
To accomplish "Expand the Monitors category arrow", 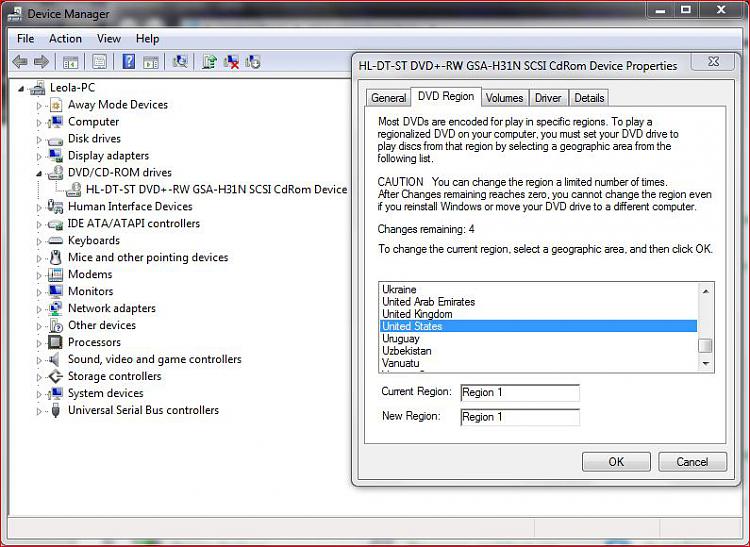I will 39,292.
